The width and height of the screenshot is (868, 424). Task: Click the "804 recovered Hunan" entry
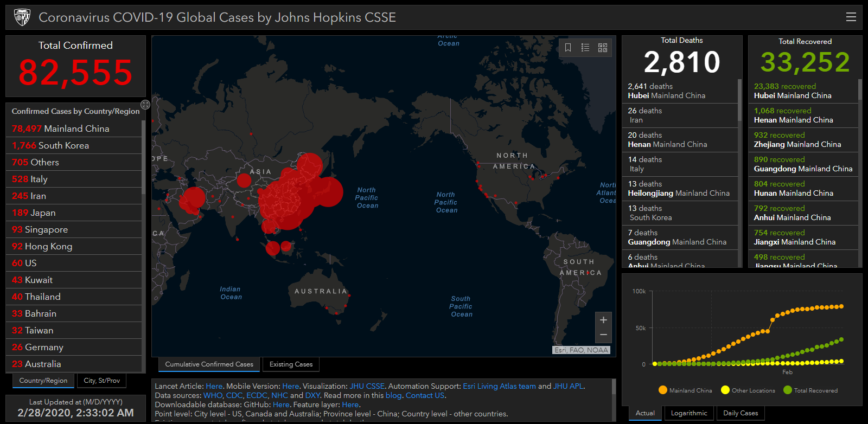pos(803,189)
